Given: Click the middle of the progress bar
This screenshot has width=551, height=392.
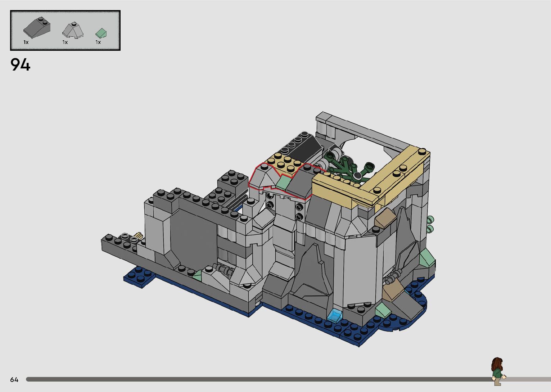Looking at the screenshot, I should click(x=259, y=379).
